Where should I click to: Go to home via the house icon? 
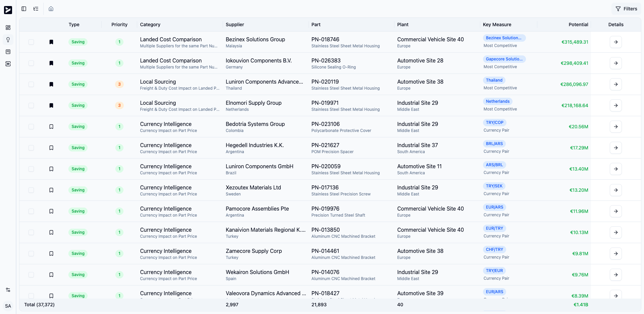coord(51,9)
